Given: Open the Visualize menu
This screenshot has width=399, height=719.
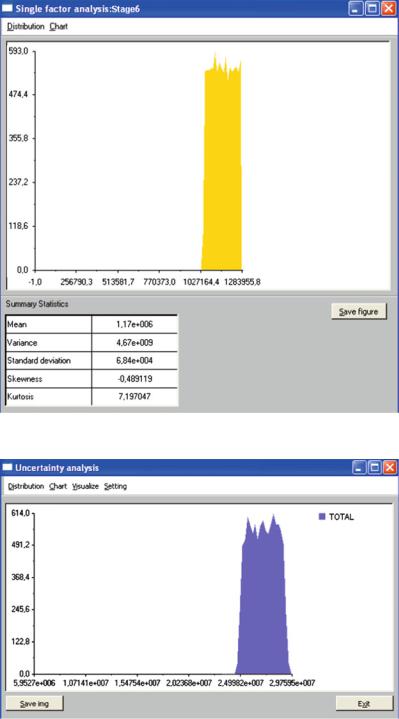Looking at the screenshot, I should point(85,486).
